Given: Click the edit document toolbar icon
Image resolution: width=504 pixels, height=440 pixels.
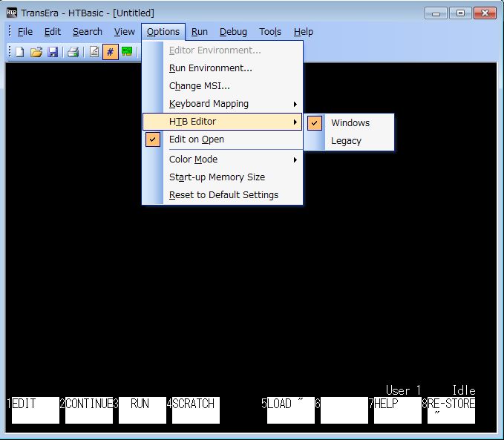Looking at the screenshot, I should pos(94,52).
